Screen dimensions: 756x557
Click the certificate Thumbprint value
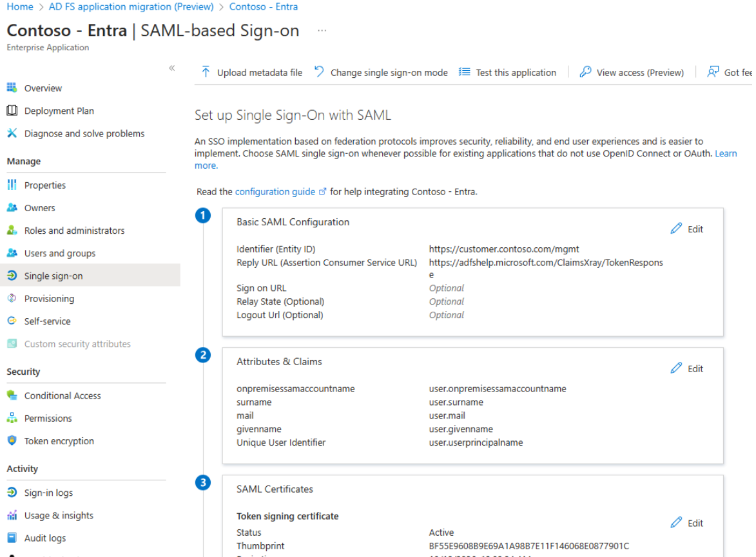pyautogui.click(x=529, y=546)
